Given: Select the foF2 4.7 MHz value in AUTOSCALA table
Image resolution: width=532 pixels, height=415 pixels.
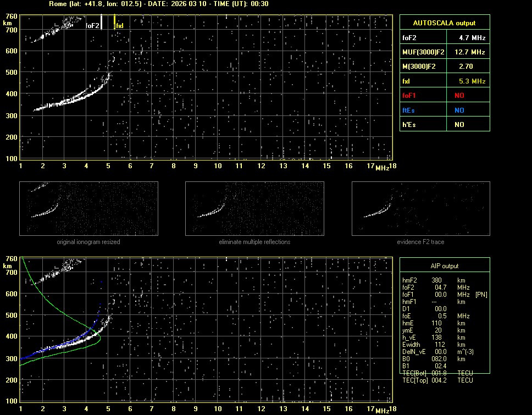Looking at the screenshot, I should pyautogui.click(x=472, y=38).
